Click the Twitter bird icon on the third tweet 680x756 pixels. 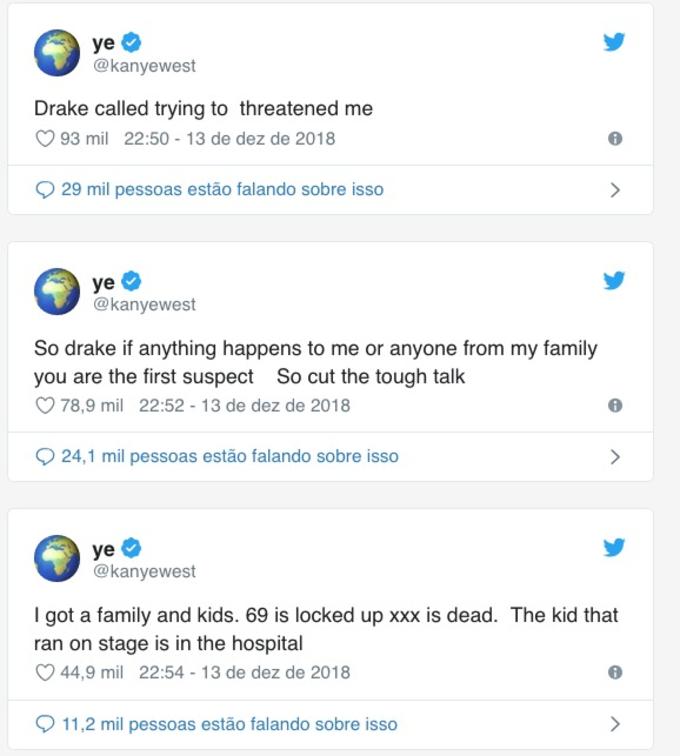click(614, 547)
